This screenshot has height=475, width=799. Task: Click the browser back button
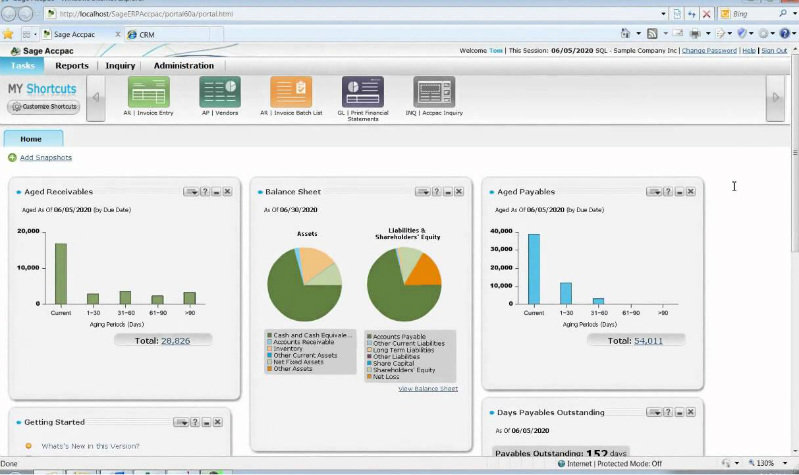[9, 14]
